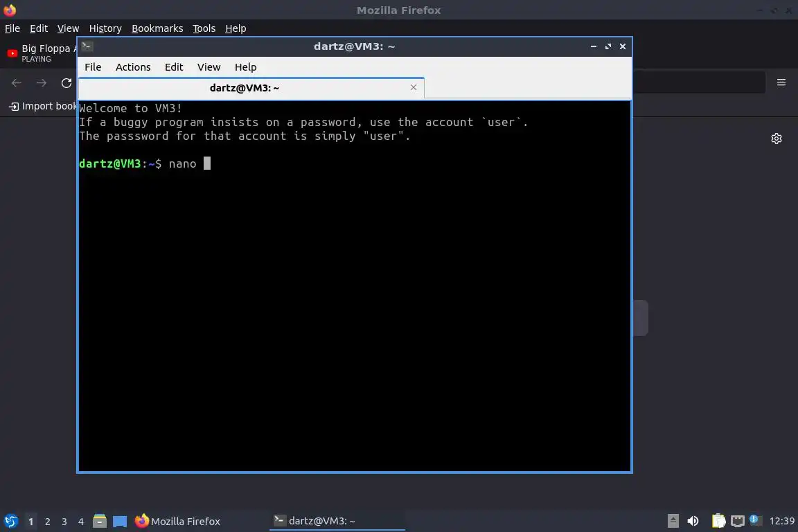The image size is (798, 532).
Task: Click Import bookmarks in Firefox toolbar
Action: (x=43, y=106)
